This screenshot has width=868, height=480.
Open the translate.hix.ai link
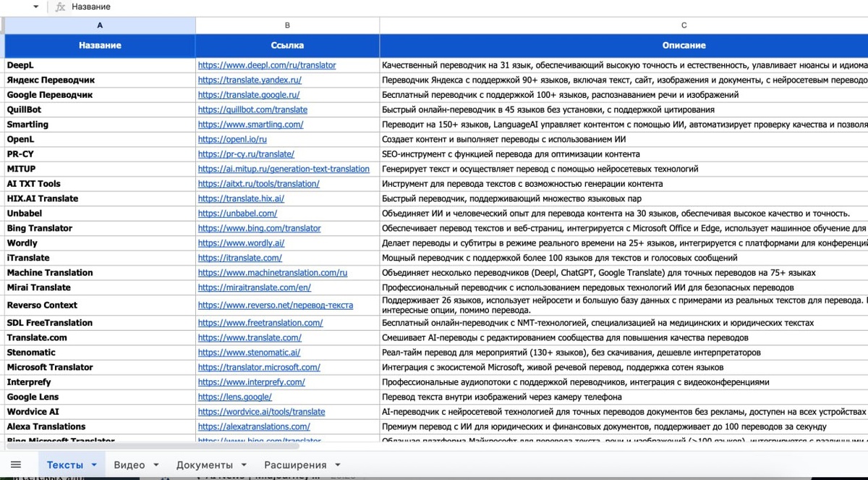[241, 198]
